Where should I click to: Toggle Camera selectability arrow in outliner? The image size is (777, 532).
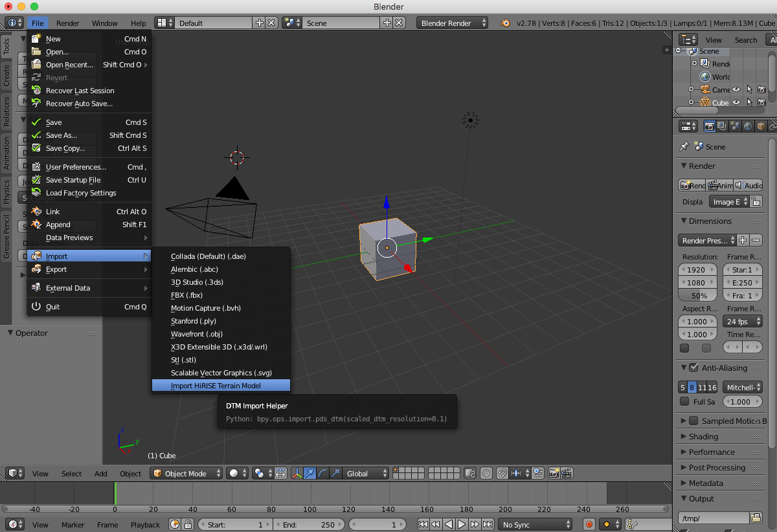tap(749, 90)
